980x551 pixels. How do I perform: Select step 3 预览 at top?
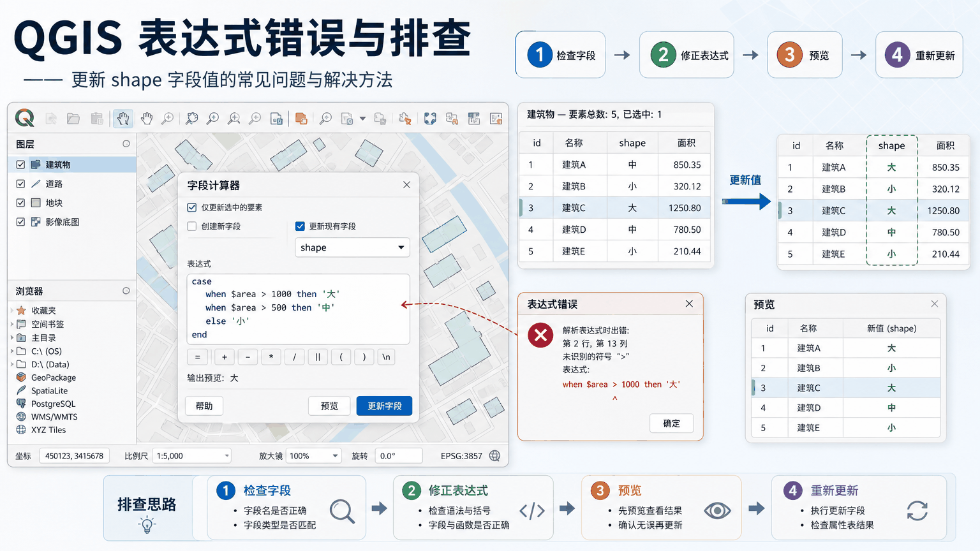click(805, 55)
